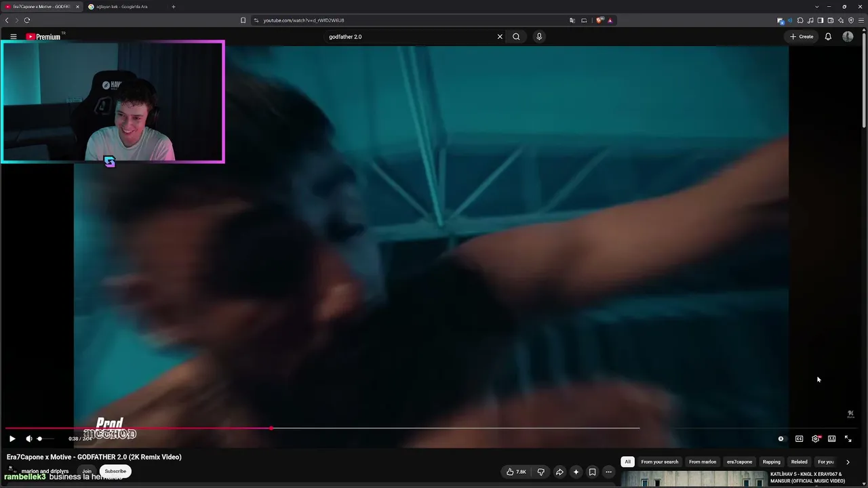Screen dimensions: 868x488
Task: Join the channel membership
Action: tap(87, 471)
